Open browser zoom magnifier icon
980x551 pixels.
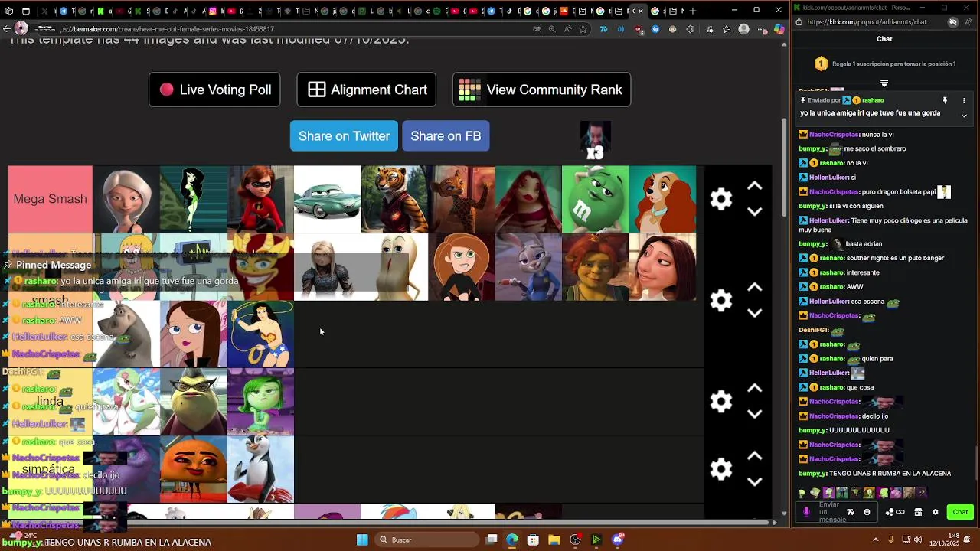coord(552,29)
